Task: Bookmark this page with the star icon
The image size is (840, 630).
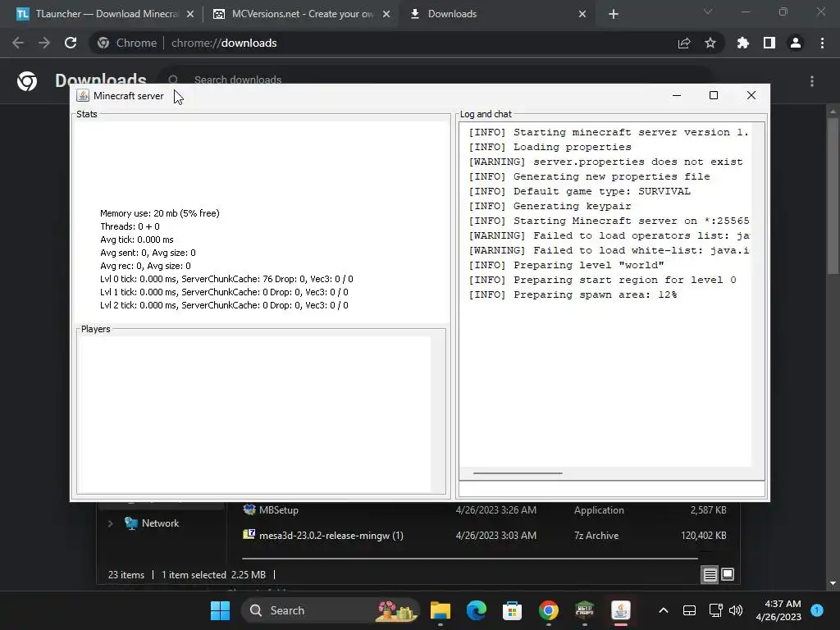Action: [x=710, y=43]
